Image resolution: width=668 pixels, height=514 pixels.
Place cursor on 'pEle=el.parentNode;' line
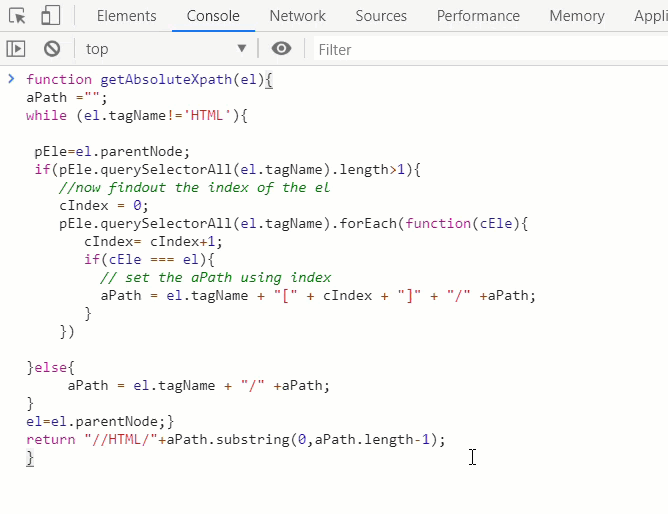(x=112, y=152)
